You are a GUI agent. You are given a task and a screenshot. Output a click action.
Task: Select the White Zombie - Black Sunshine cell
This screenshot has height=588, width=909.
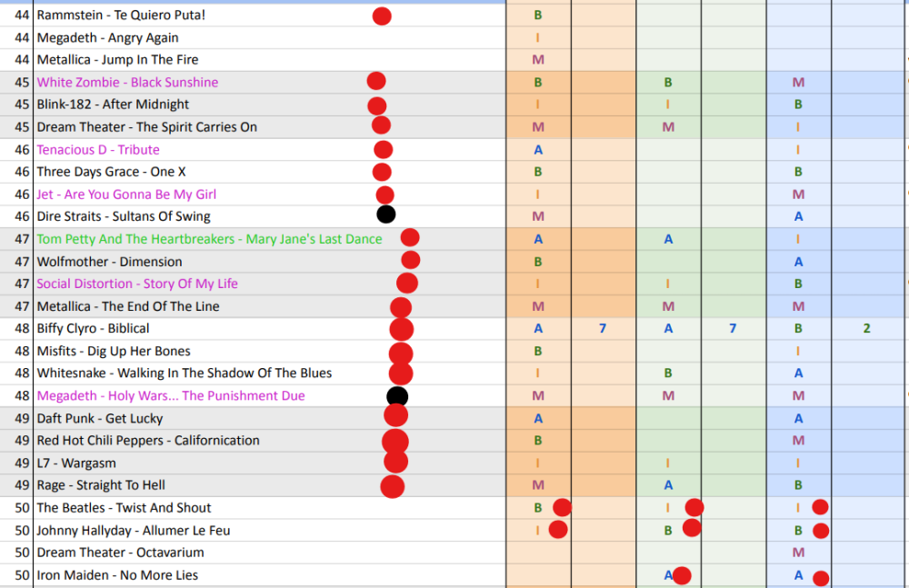point(127,83)
